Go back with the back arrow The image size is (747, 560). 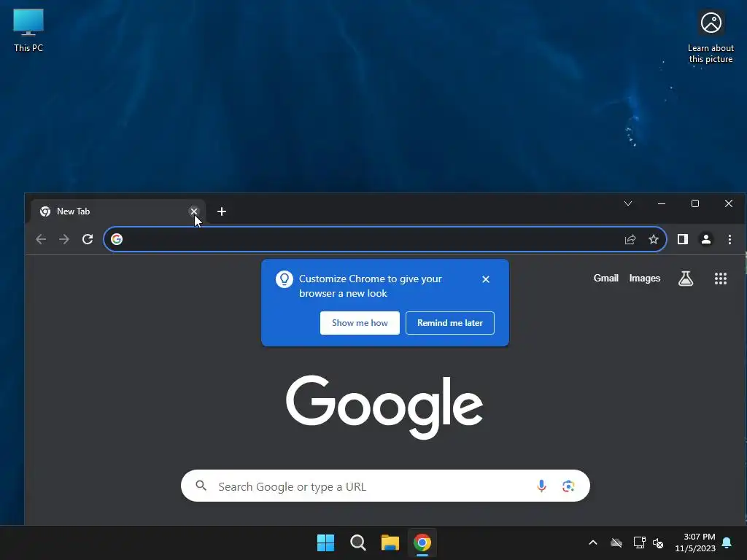tap(41, 239)
